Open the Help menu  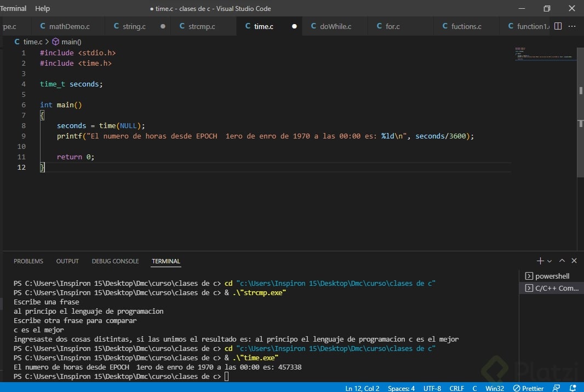pyautogui.click(x=42, y=8)
